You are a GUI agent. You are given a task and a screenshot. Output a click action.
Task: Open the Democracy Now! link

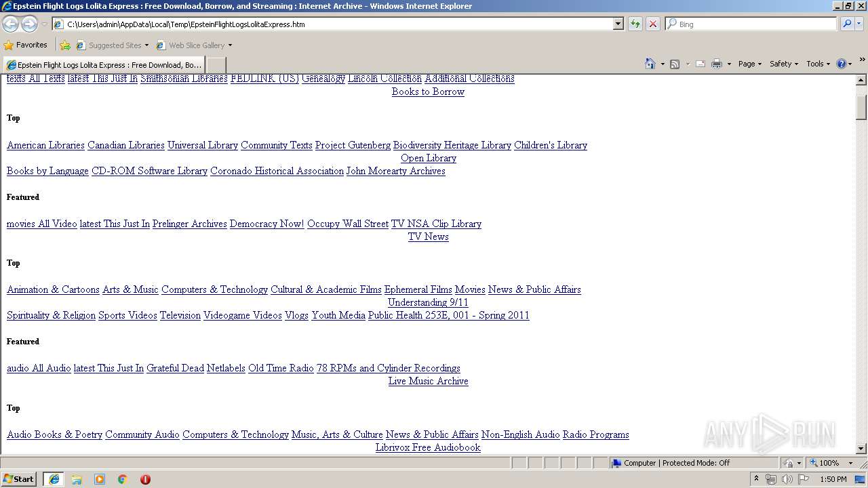coord(267,224)
